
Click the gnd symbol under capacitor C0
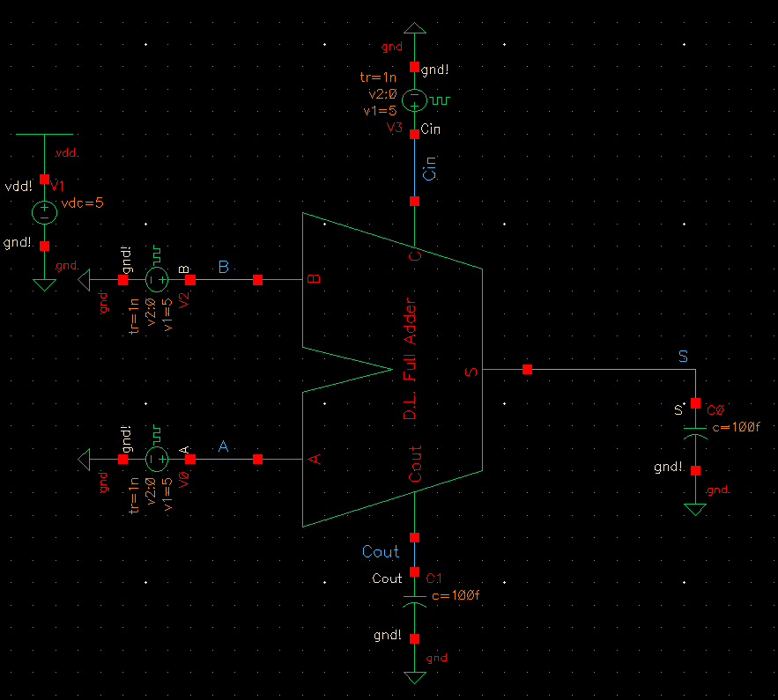click(696, 507)
